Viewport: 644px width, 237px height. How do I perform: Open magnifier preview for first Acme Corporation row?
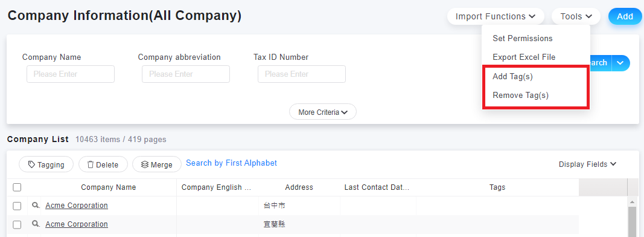coord(36,205)
